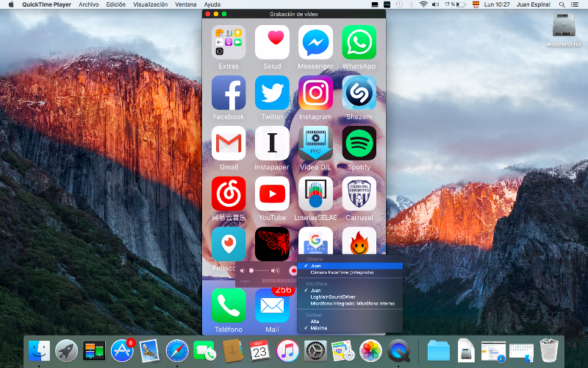The height and width of the screenshot is (368, 588).
Task: Open System Preferences from the Dock
Action: 315,351
